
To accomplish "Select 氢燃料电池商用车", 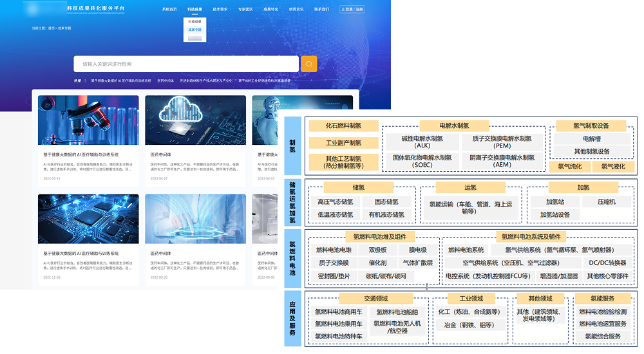I will click(x=339, y=312).
